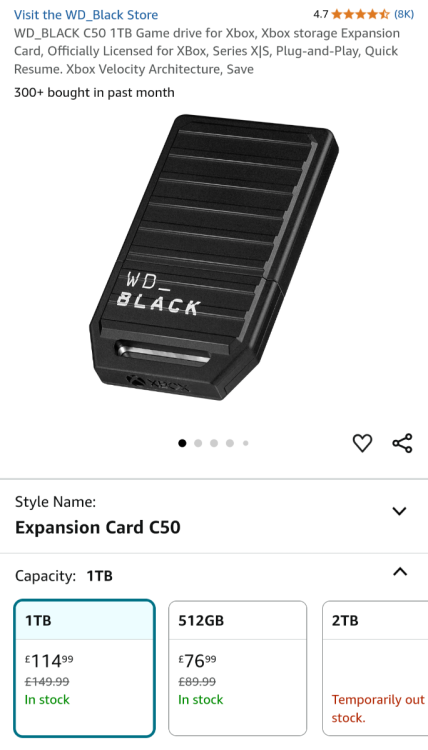Tap the Expansion Card C50 style selector

pos(214,516)
